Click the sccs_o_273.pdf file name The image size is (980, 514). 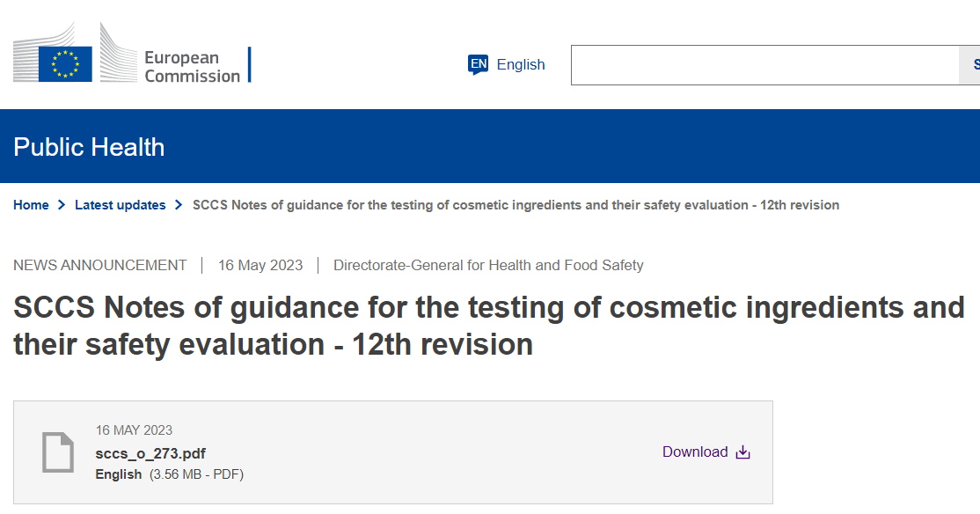click(150, 453)
